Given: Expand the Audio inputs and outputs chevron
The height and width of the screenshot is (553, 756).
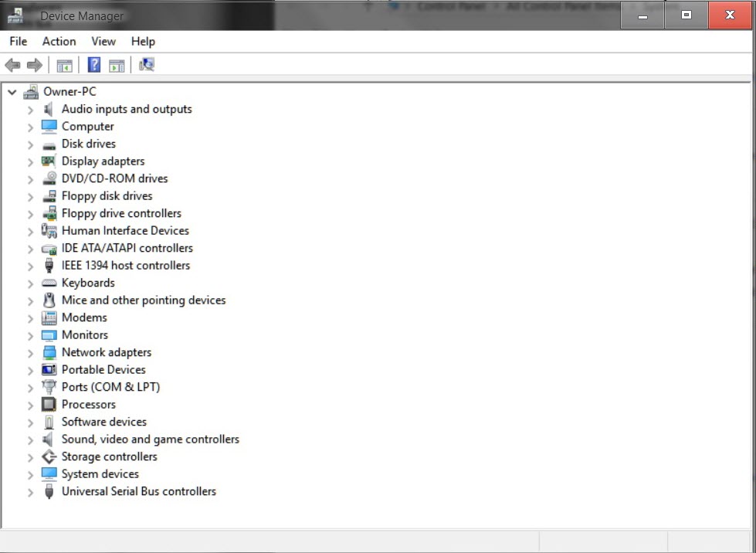Looking at the screenshot, I should (x=30, y=110).
